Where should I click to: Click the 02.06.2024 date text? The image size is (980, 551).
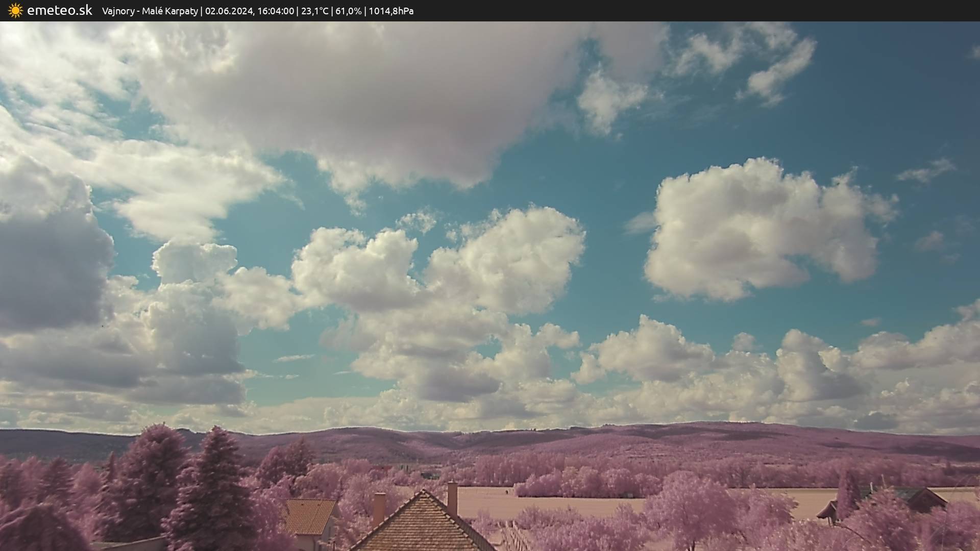229,11
